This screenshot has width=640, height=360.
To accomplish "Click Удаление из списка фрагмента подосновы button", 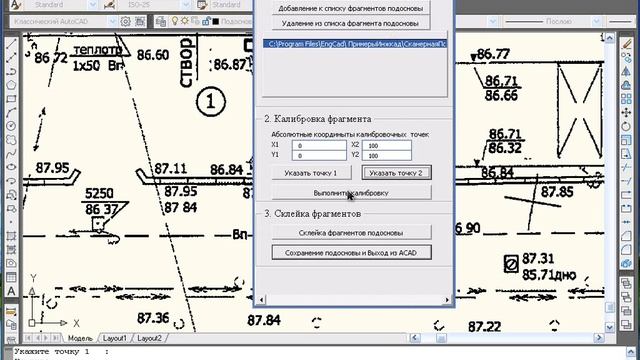I will click(351, 23).
